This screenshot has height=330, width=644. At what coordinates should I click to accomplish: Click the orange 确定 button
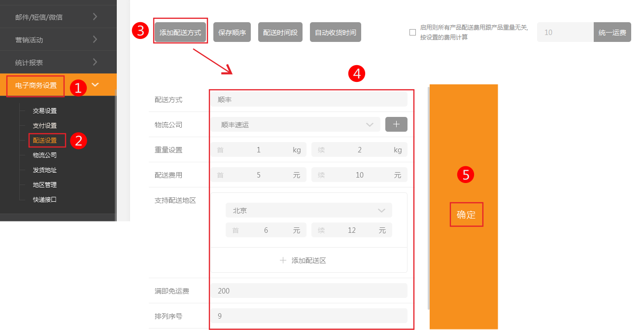[466, 215]
